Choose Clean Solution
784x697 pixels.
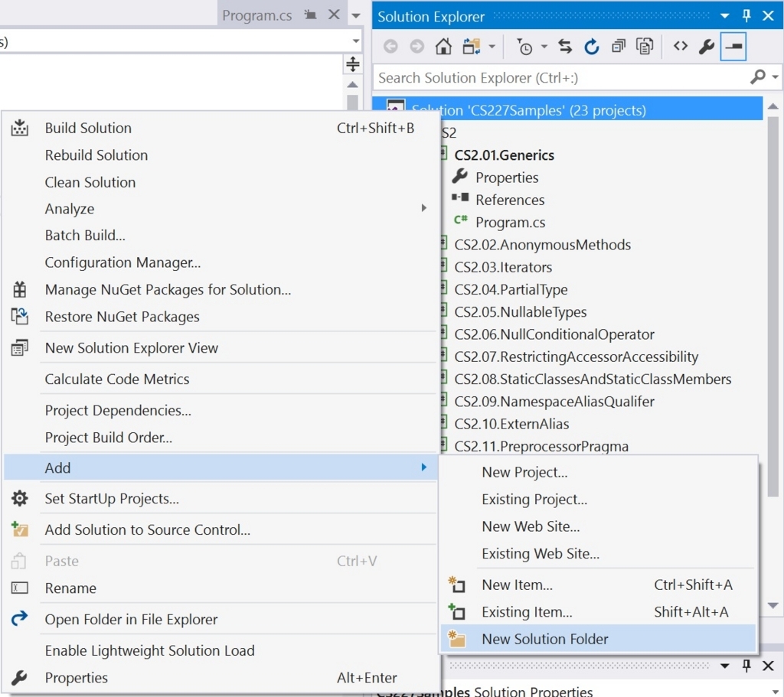[x=220, y=182]
